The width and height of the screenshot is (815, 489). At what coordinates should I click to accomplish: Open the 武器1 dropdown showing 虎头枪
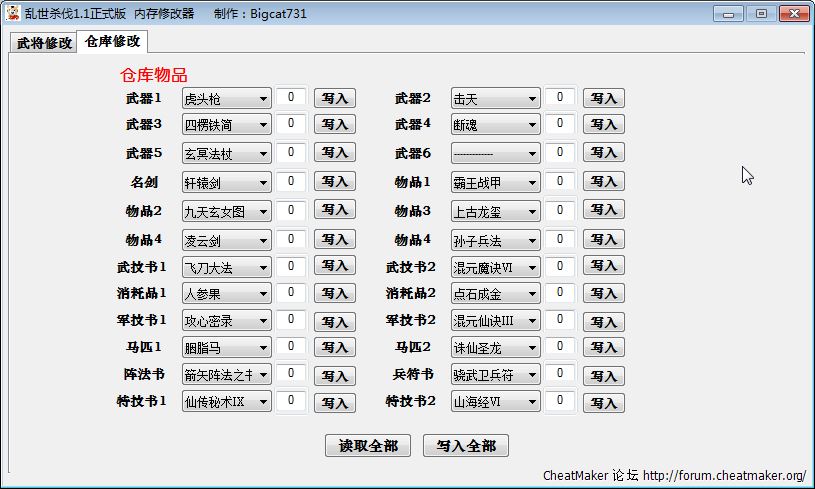click(x=226, y=98)
